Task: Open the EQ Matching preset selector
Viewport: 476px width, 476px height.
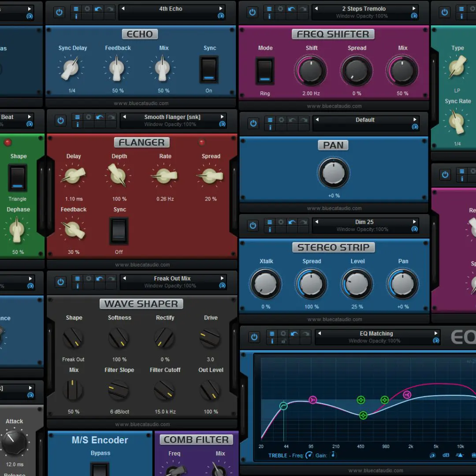Action: click(377, 337)
